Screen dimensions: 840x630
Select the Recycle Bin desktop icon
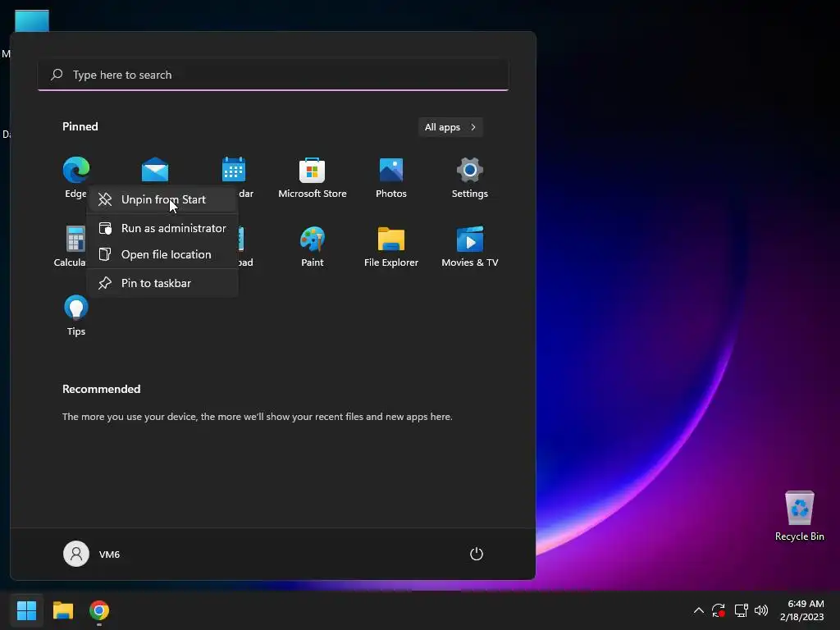[x=799, y=516]
